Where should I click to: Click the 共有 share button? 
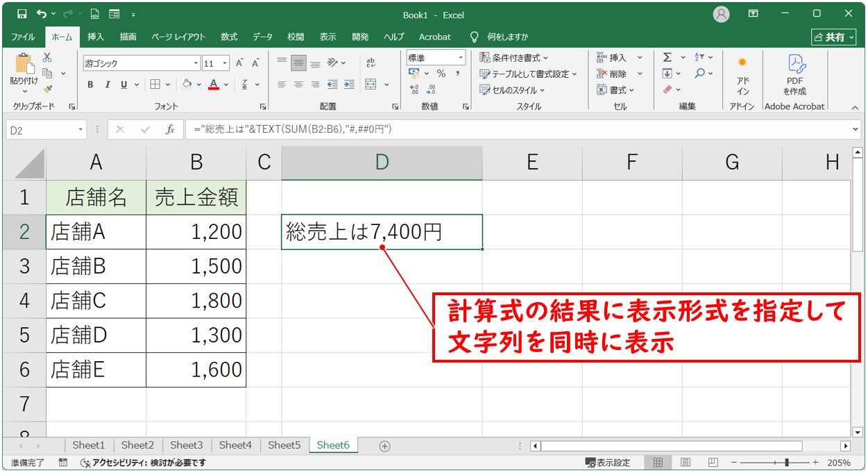point(833,37)
